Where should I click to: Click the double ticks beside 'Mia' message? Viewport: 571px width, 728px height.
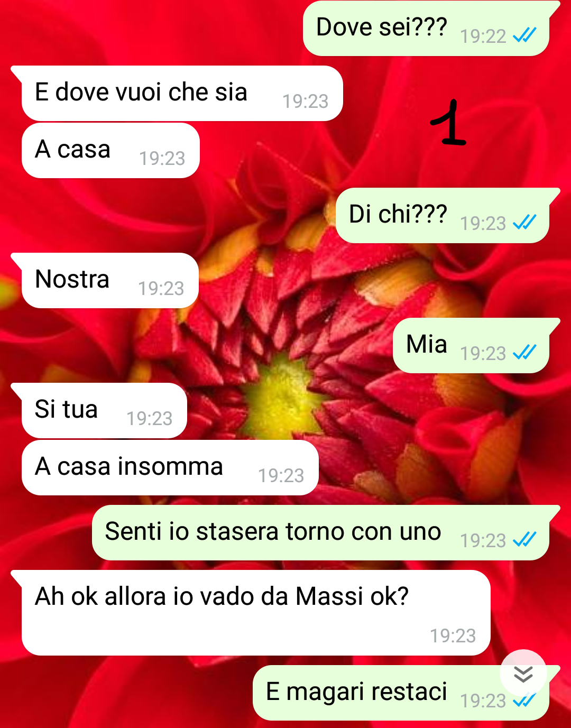pyautogui.click(x=524, y=352)
